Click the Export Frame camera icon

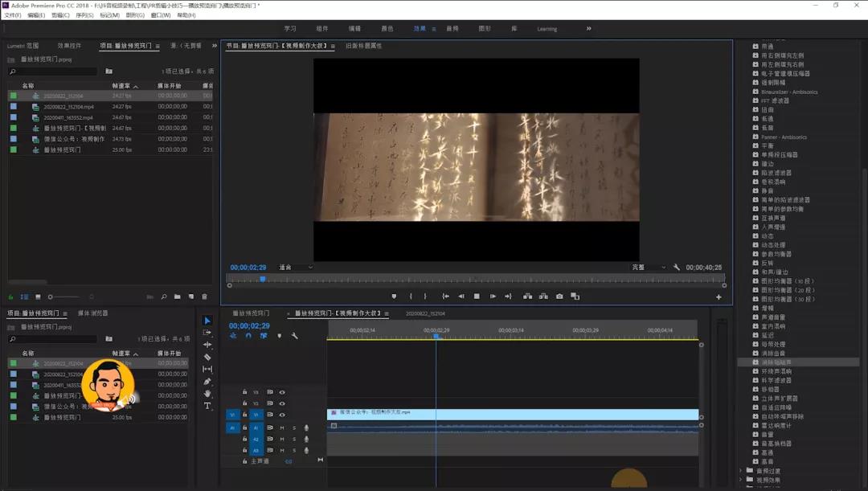[x=559, y=297]
